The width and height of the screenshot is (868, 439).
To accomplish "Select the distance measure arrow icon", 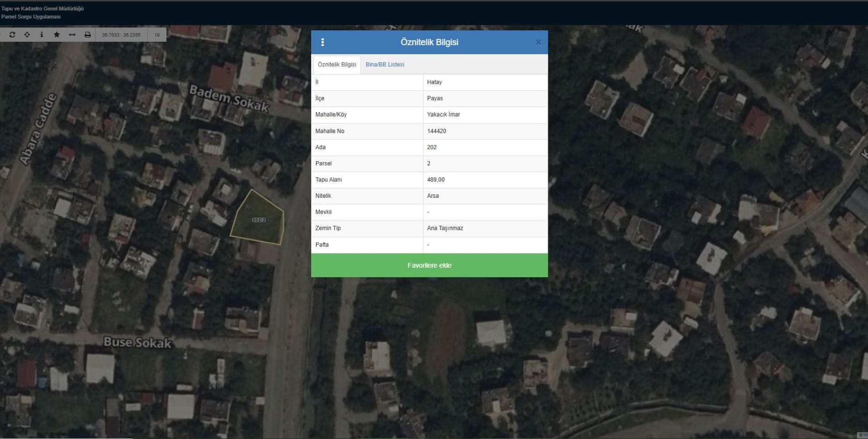I will (x=72, y=35).
